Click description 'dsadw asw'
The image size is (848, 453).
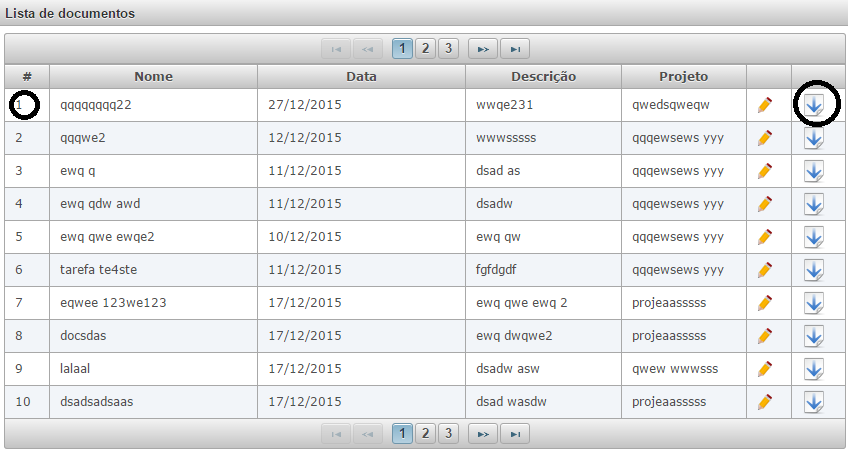click(x=508, y=369)
